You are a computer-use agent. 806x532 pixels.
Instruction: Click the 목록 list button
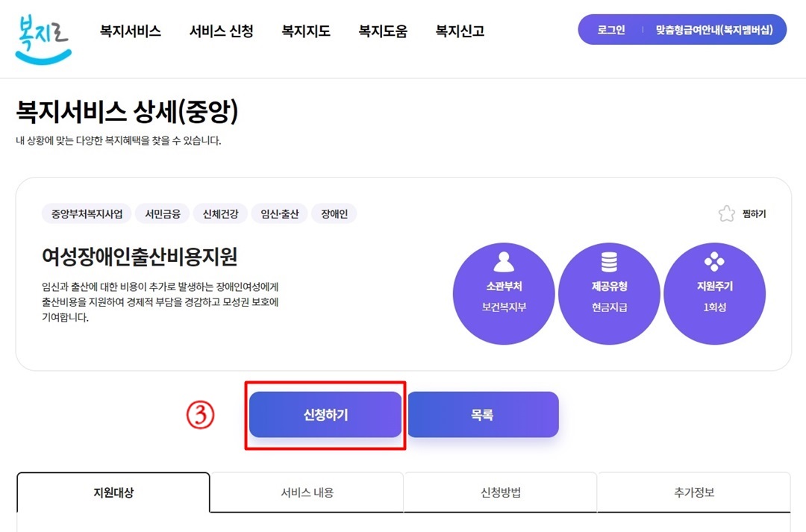483,414
